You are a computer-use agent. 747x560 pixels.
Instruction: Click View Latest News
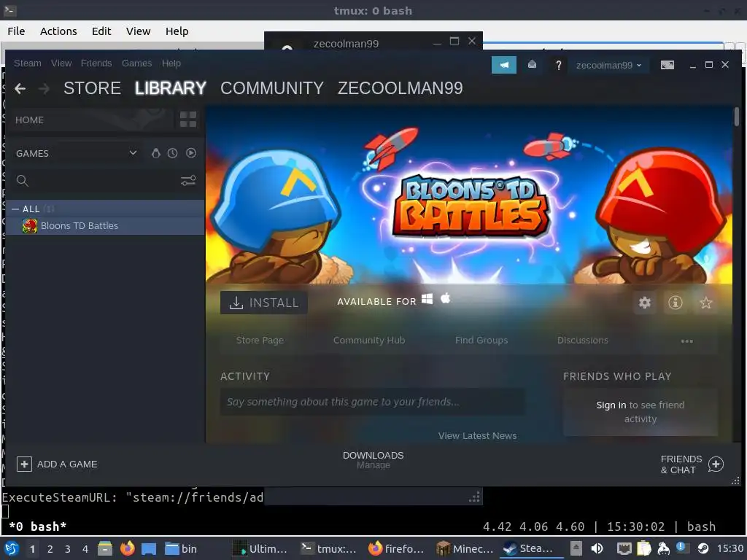pos(477,436)
